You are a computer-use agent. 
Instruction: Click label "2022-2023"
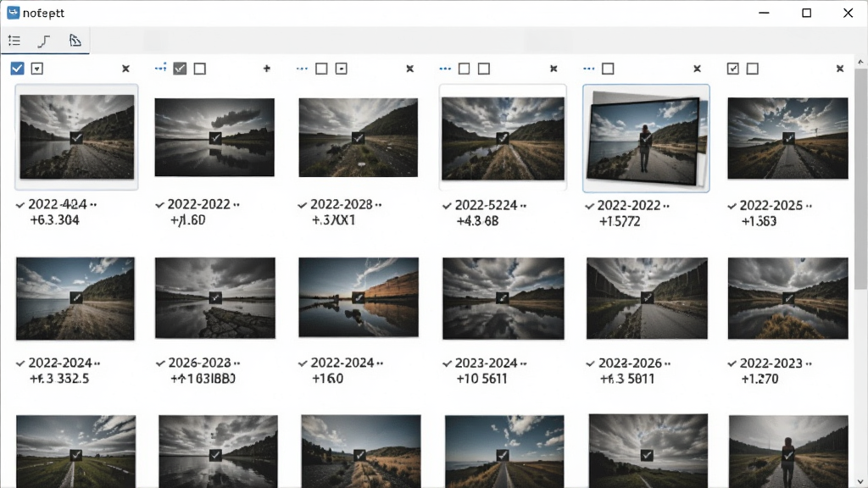click(771, 363)
